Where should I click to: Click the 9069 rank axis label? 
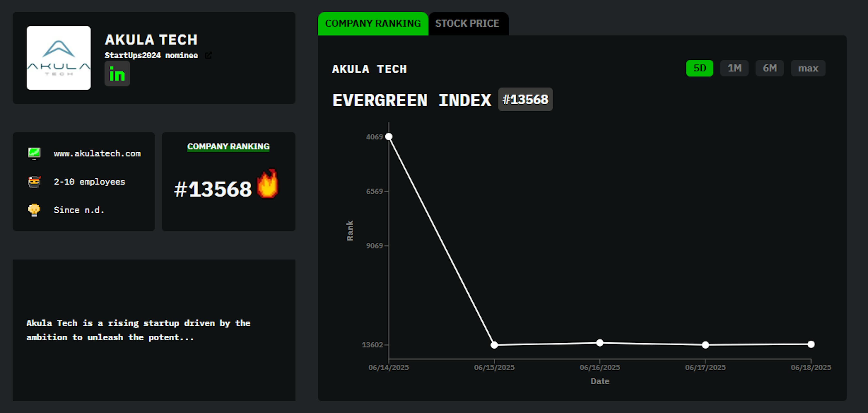point(374,246)
